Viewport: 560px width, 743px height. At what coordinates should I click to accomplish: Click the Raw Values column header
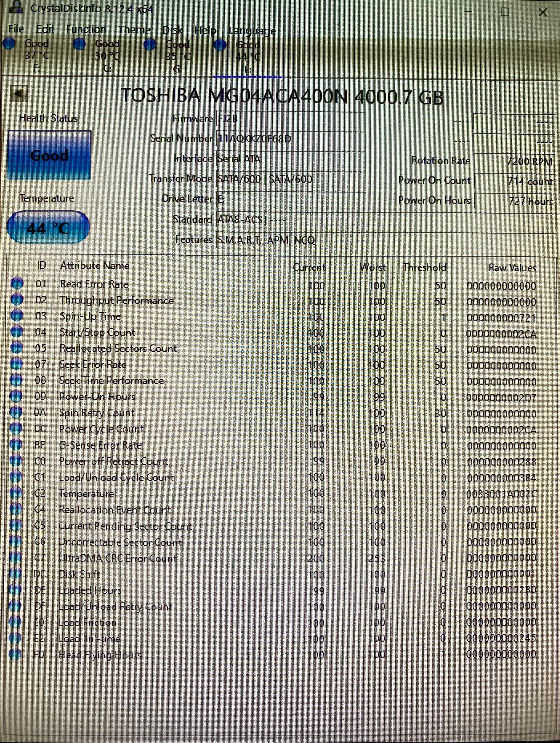point(512,268)
